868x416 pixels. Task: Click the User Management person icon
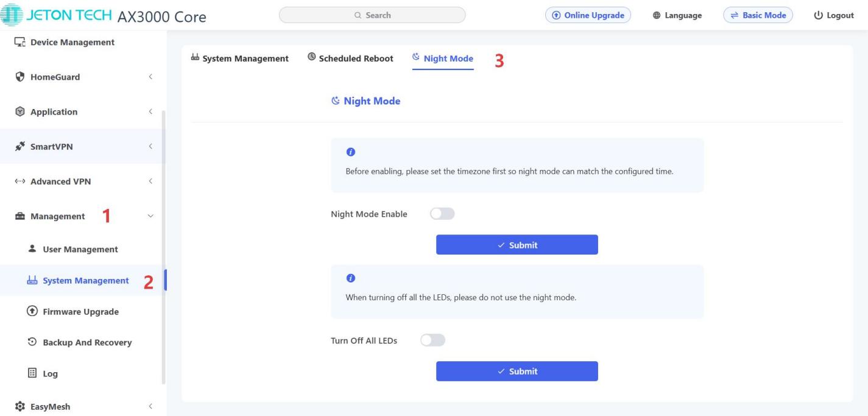coord(32,249)
